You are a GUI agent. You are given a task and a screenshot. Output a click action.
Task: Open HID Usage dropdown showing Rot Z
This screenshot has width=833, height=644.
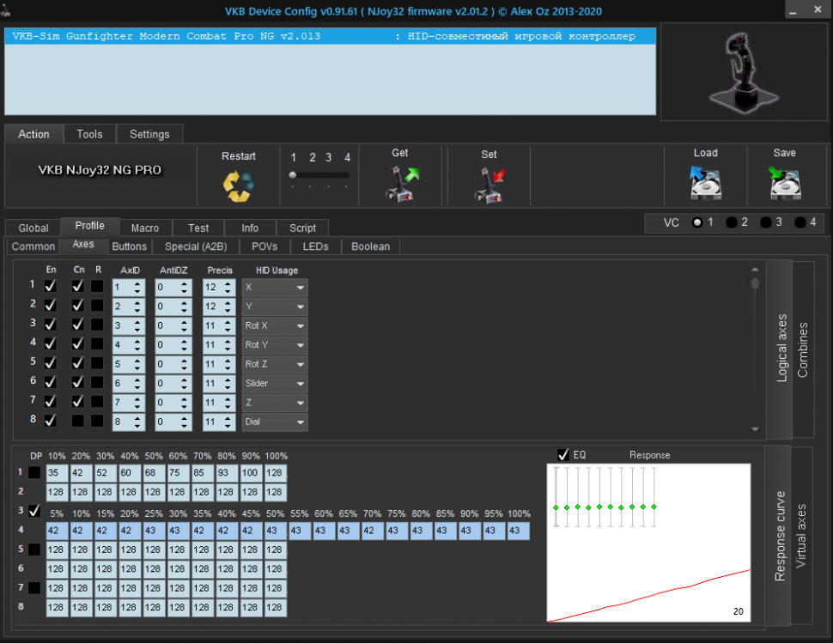tap(275, 364)
